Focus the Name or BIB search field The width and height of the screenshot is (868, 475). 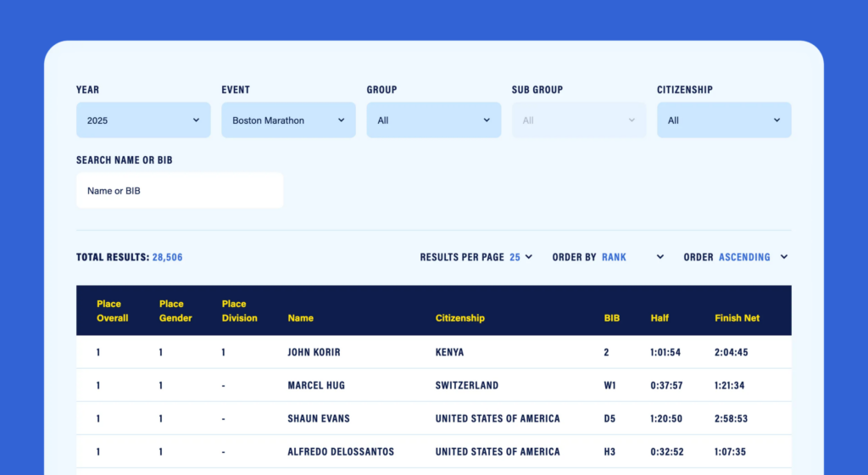point(180,191)
